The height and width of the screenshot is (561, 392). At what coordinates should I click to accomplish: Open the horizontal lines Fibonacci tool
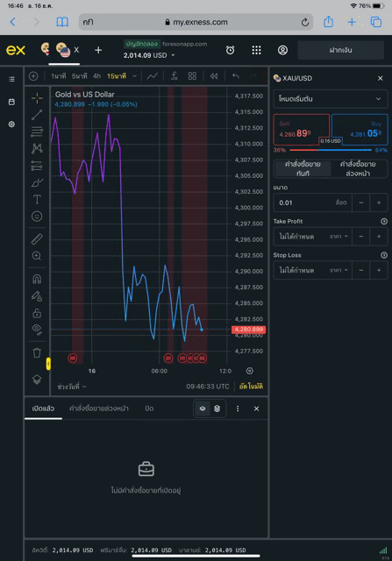pyautogui.click(x=37, y=131)
